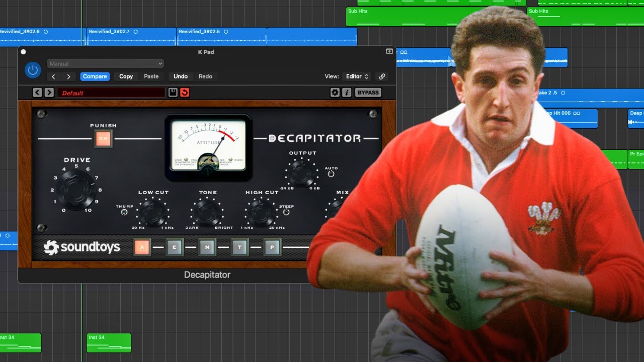Save preset with the floppy disk icon
This screenshot has height=362, width=644.
pos(173,93)
